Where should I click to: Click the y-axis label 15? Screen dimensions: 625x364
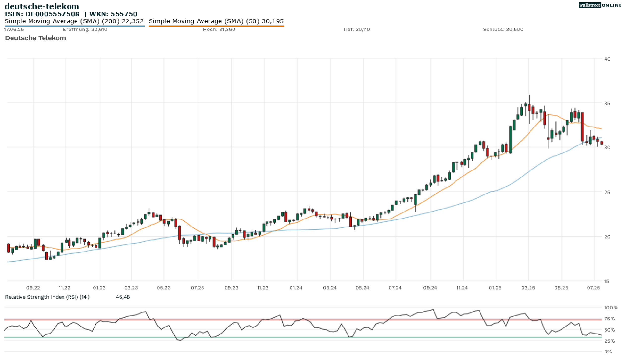pyautogui.click(x=607, y=281)
